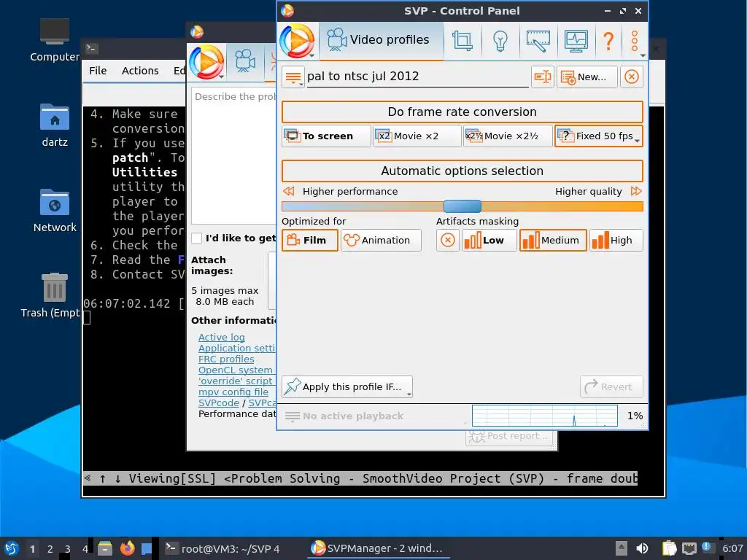This screenshot has height=560, width=747.
Task: Create a new profile with New... button
Action: pyautogui.click(x=587, y=77)
